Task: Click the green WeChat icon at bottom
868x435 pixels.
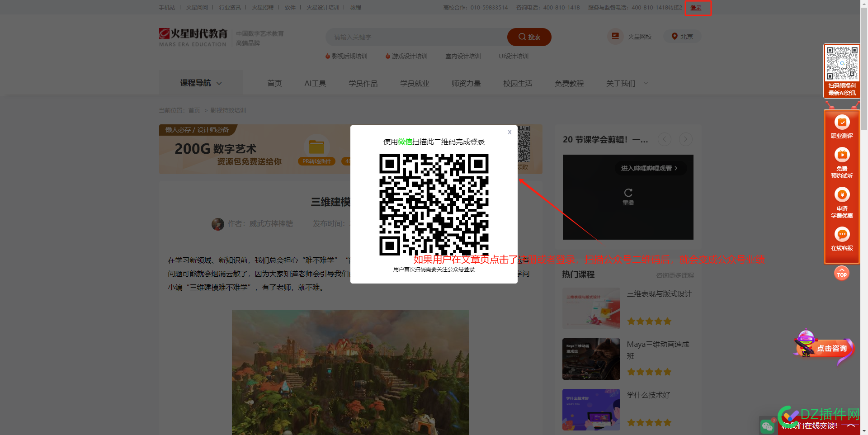Action: [x=767, y=426]
